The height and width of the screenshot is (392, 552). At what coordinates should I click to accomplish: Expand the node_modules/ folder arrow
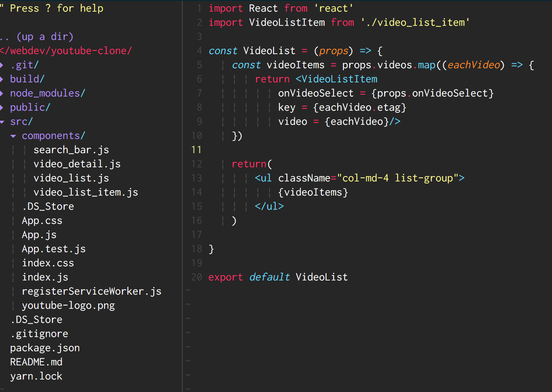point(2,93)
